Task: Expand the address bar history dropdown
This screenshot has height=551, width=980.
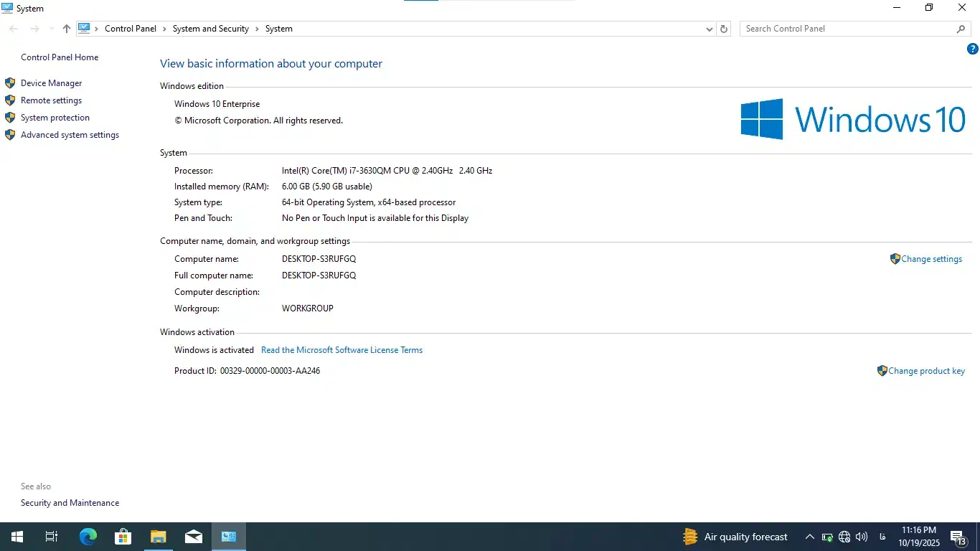Action: tap(710, 29)
